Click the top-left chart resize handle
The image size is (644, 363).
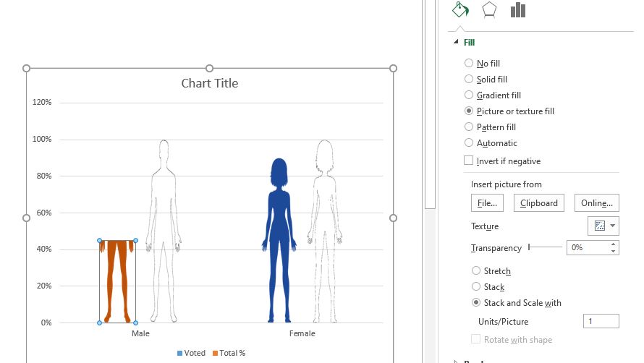pos(26,68)
